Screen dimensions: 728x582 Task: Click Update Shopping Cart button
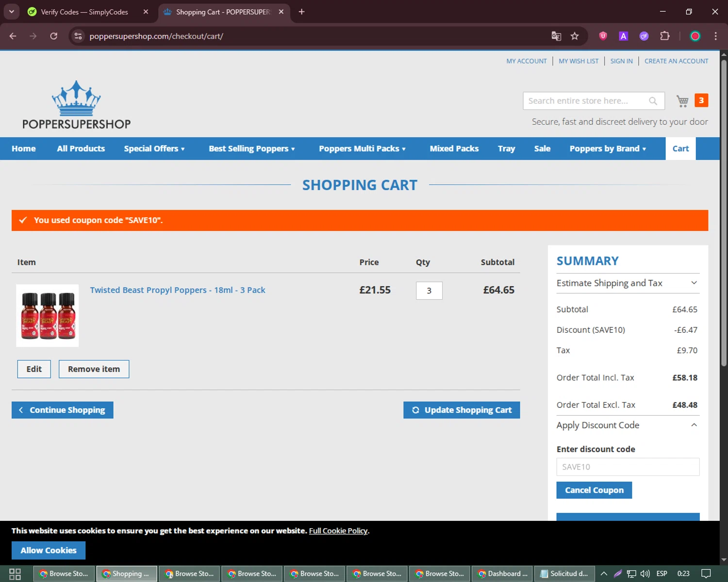click(462, 410)
